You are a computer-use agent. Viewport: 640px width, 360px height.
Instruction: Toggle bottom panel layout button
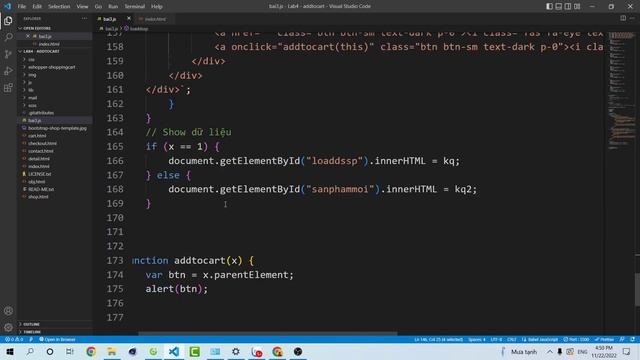coord(559,6)
